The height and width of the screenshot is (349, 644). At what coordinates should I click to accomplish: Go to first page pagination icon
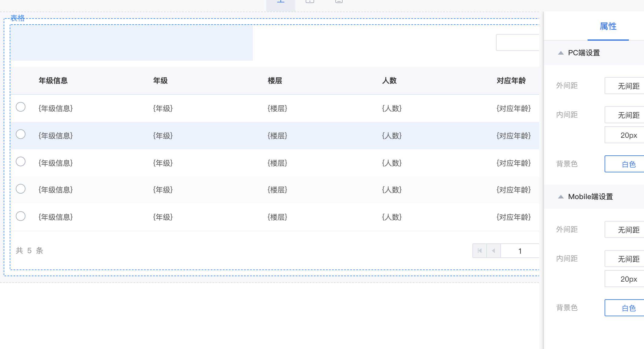tap(480, 251)
